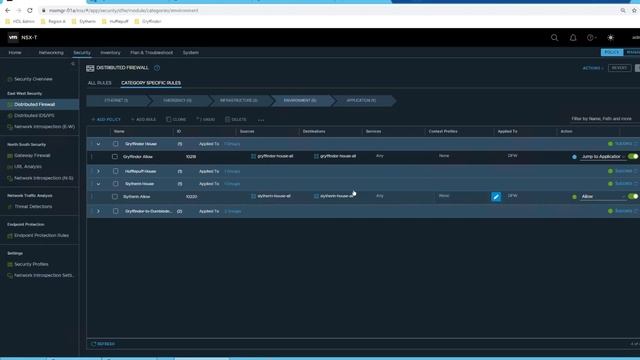Click the browser back arrow
The height and width of the screenshot is (360, 640).
click(8, 10)
